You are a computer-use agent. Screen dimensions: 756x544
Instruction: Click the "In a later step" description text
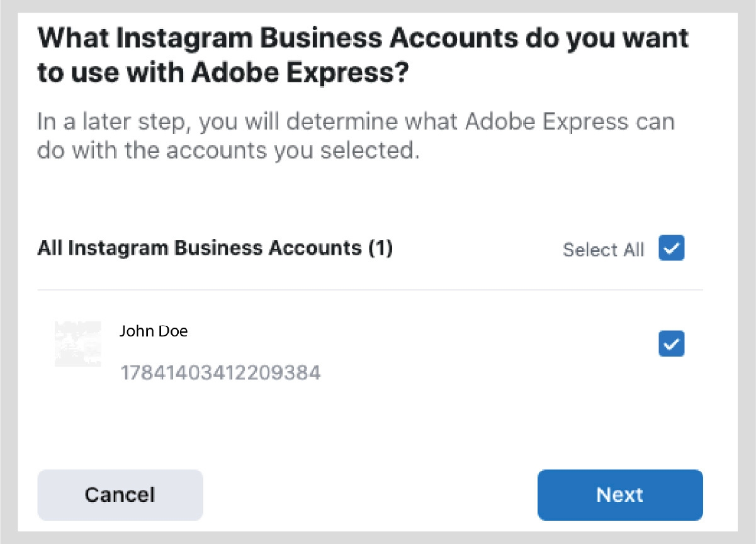point(356,121)
